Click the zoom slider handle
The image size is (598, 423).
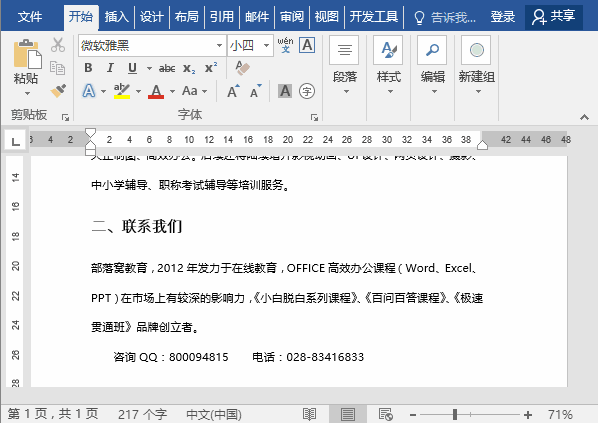(455, 414)
